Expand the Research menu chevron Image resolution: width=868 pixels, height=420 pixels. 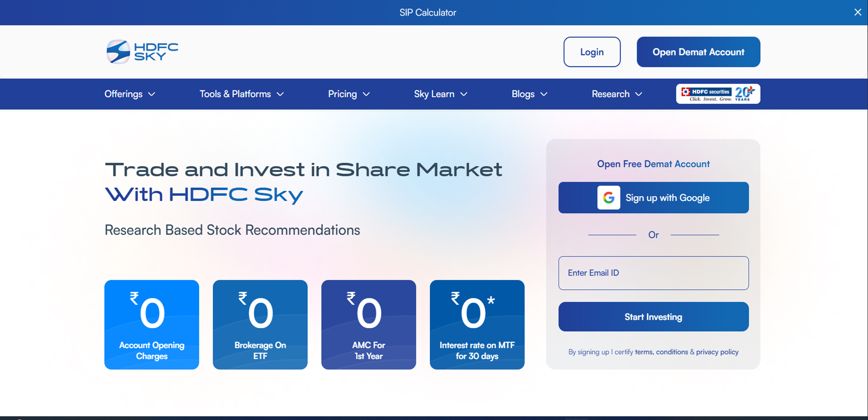coord(639,94)
